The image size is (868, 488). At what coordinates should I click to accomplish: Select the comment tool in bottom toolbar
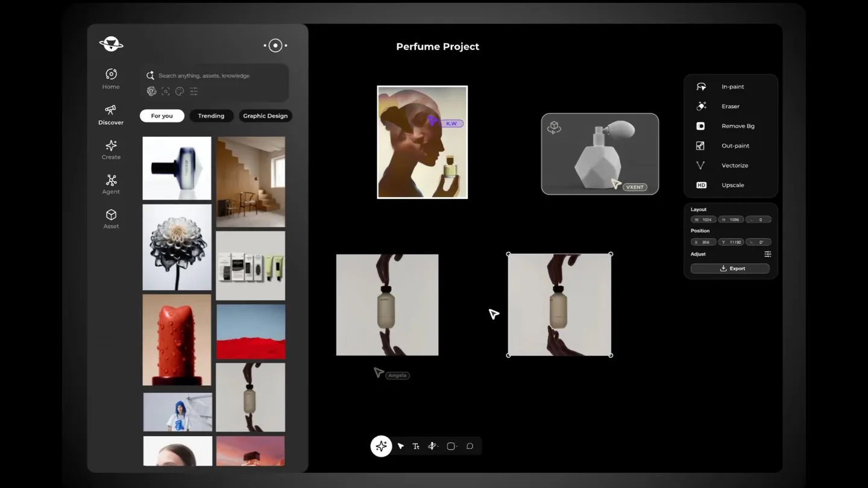pyautogui.click(x=470, y=446)
